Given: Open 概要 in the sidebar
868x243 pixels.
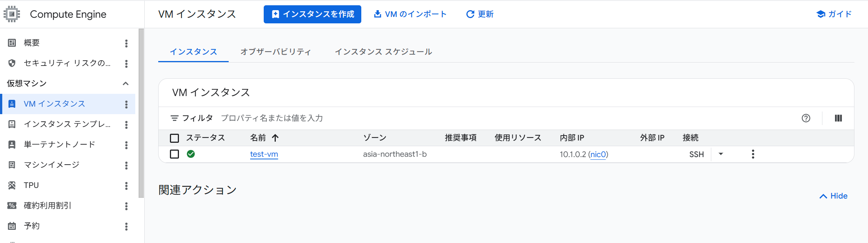Looking at the screenshot, I should (32, 43).
